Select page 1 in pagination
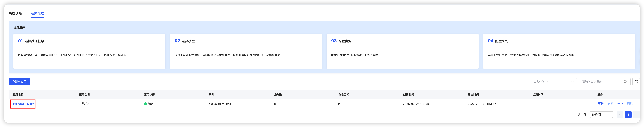The width and height of the screenshot is (644, 127). [x=628, y=115]
